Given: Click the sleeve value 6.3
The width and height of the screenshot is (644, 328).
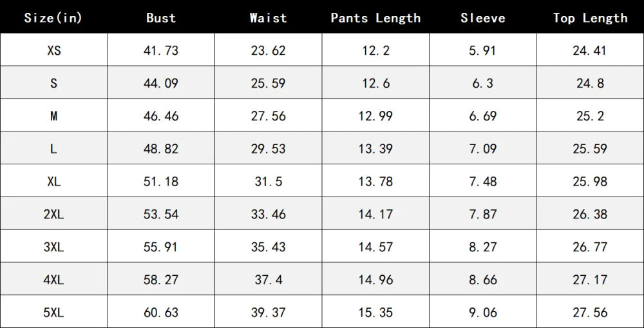Looking at the screenshot, I should coord(483,83).
